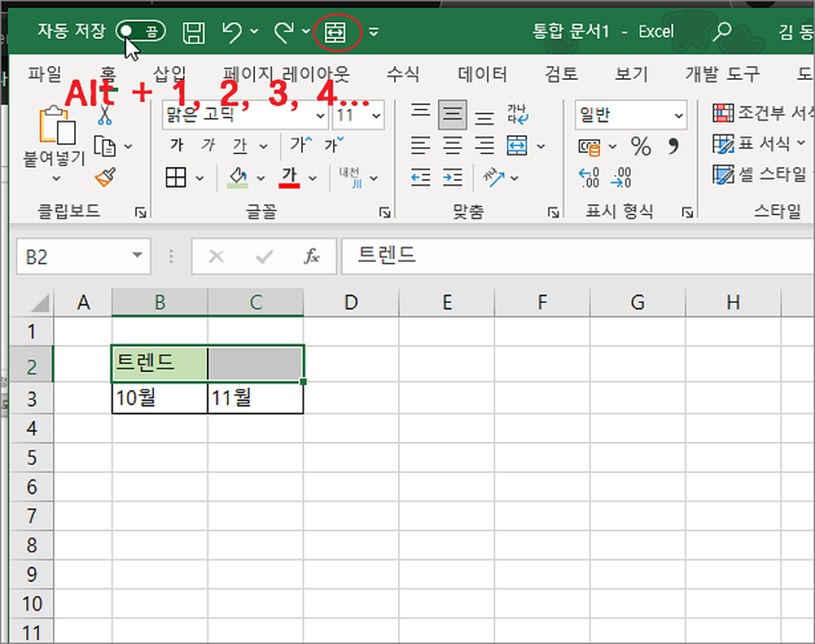Image resolution: width=815 pixels, height=644 pixels.
Task: Click the Decrease Decimal icon
Action: pos(621,177)
